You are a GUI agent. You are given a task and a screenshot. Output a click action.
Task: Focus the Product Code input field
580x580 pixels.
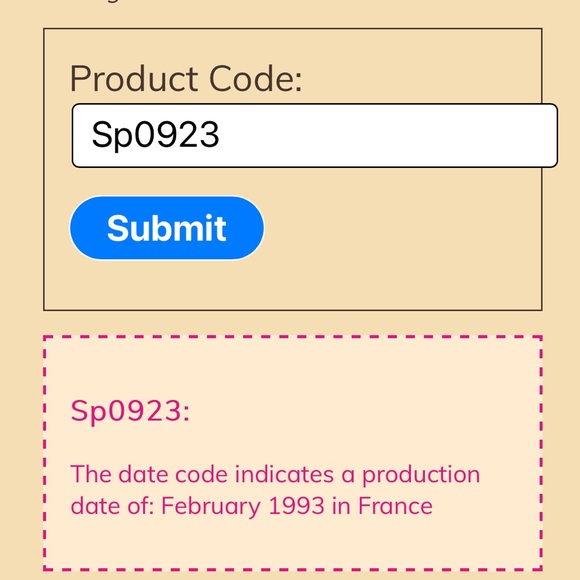[315, 135]
